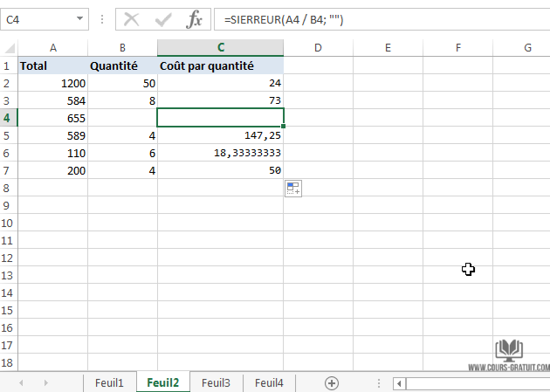Open the Auto Fill Options button
The image size is (550, 392).
[293, 189]
